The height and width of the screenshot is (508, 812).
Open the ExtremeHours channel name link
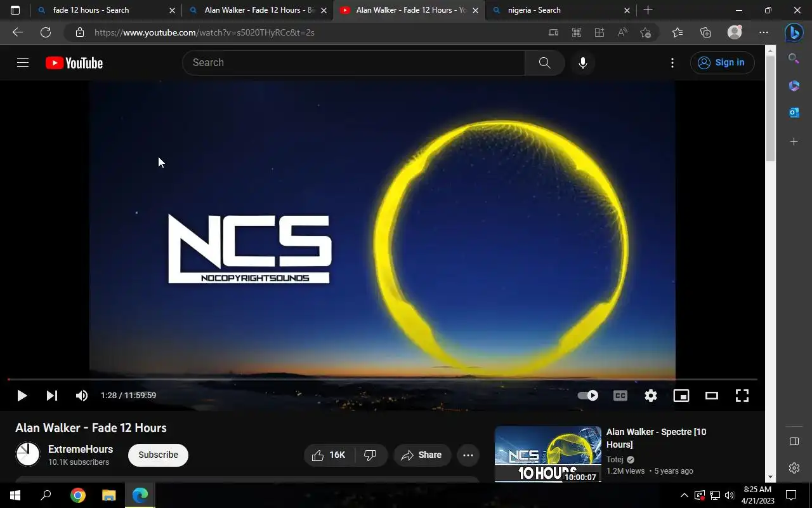click(81, 449)
